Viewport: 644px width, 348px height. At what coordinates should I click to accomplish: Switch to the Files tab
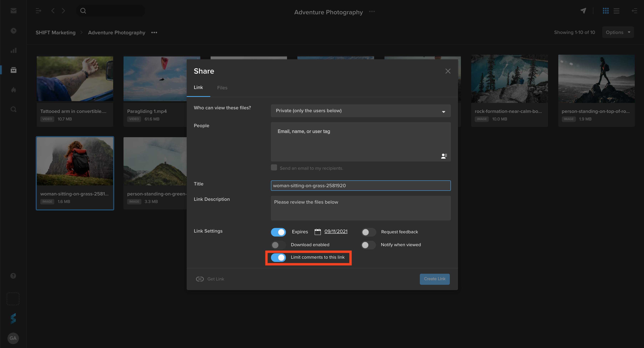[222, 88]
